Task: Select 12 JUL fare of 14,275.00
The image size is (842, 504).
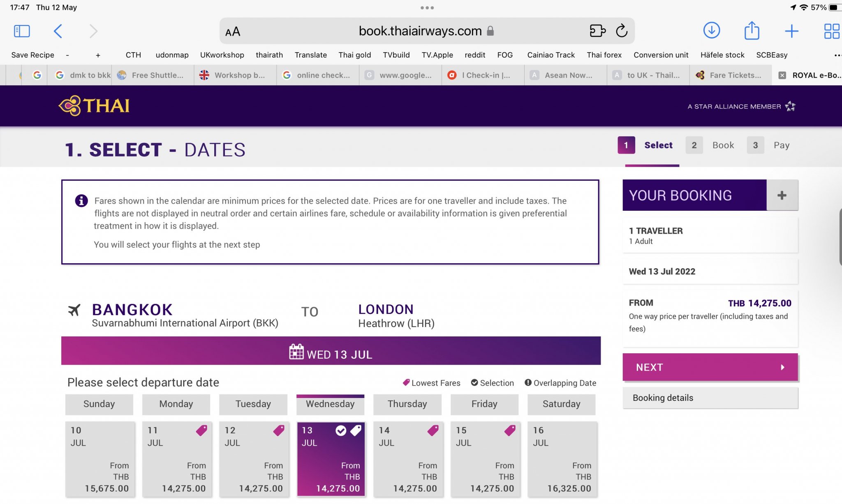Action: (254, 459)
